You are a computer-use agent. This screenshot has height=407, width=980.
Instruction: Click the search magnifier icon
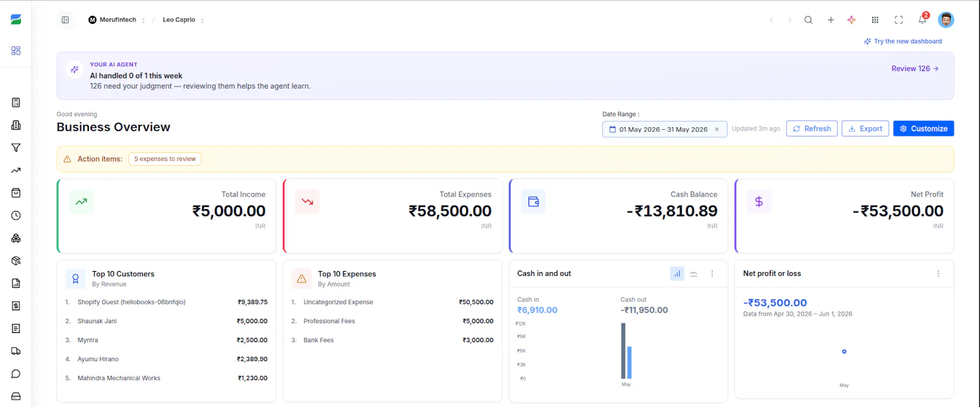(809, 20)
